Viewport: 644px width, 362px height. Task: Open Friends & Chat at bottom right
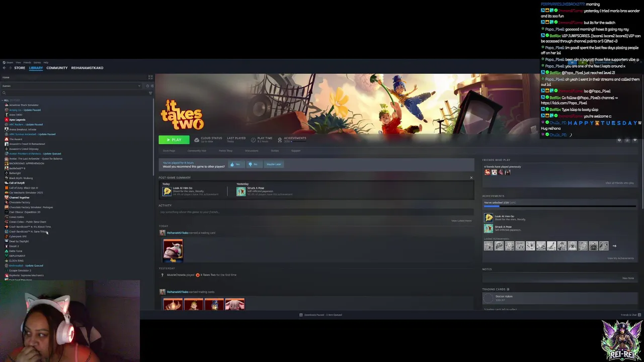[631, 315]
